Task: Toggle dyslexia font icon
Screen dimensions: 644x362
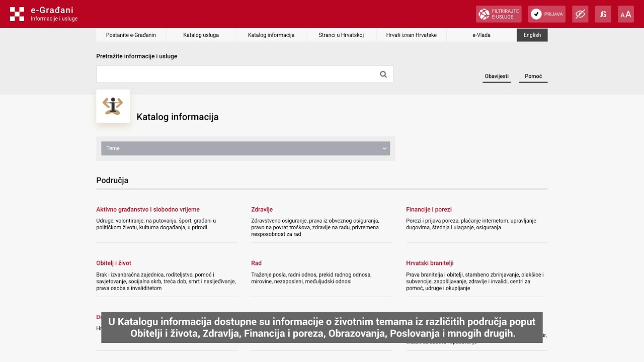Action: [603, 14]
